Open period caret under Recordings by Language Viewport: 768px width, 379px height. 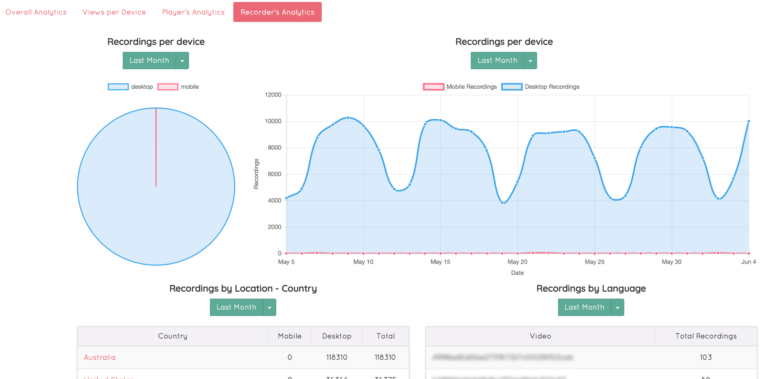tap(618, 308)
